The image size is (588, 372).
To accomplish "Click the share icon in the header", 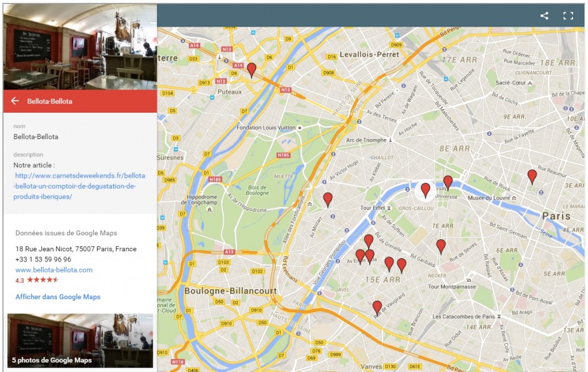I will 544,16.
